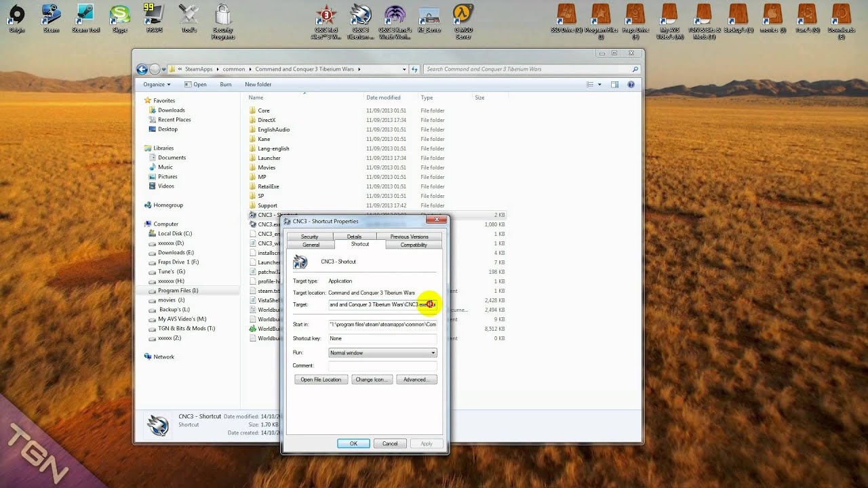Click the address bar refresh button
This screenshot has width=868, height=488.
[414, 69]
